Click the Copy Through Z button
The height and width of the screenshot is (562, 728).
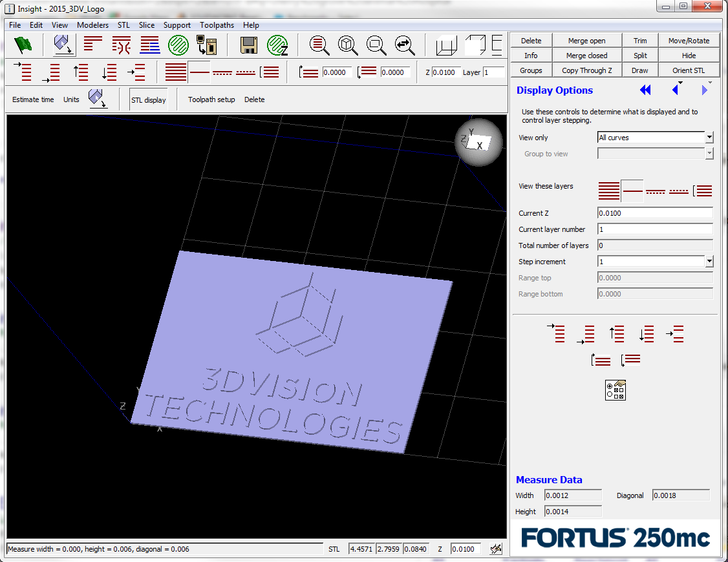[x=587, y=70]
